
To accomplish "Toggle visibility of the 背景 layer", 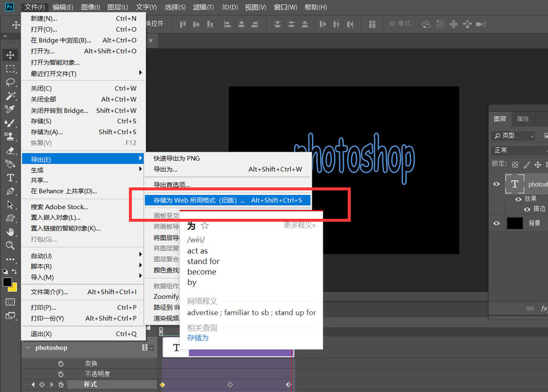I will (x=496, y=223).
